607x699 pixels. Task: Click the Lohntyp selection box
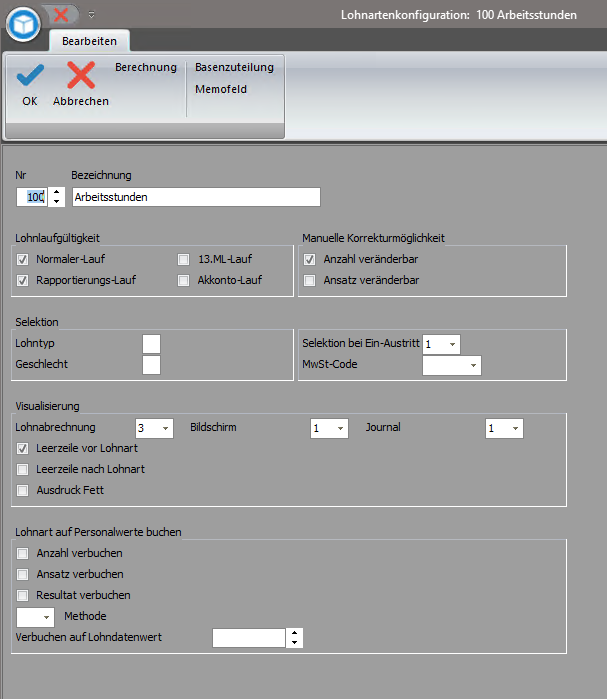152,344
